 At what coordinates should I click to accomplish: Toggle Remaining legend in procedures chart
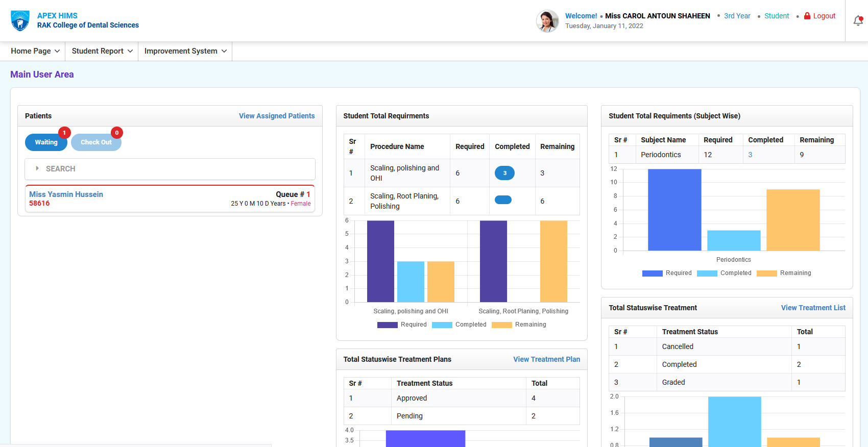pyautogui.click(x=519, y=325)
